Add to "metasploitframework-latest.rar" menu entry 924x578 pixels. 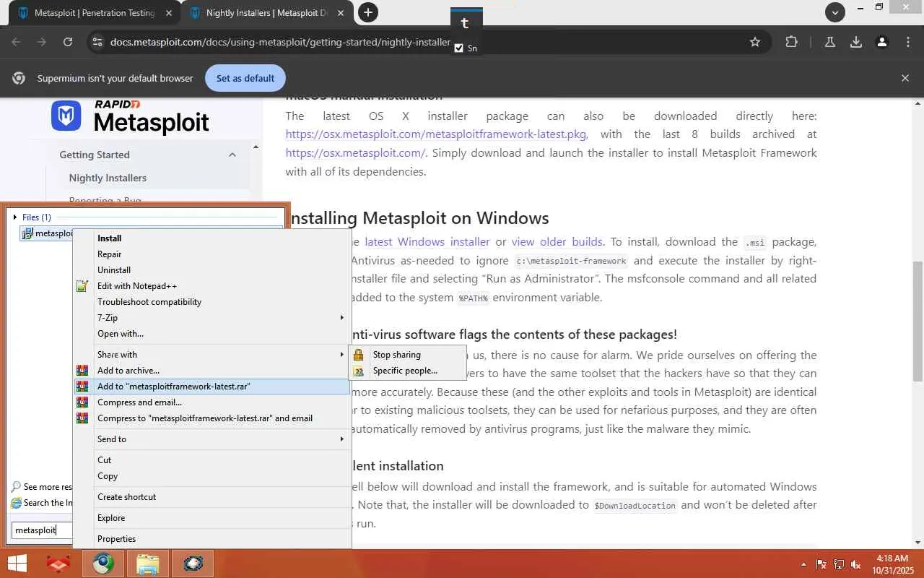coord(212,387)
